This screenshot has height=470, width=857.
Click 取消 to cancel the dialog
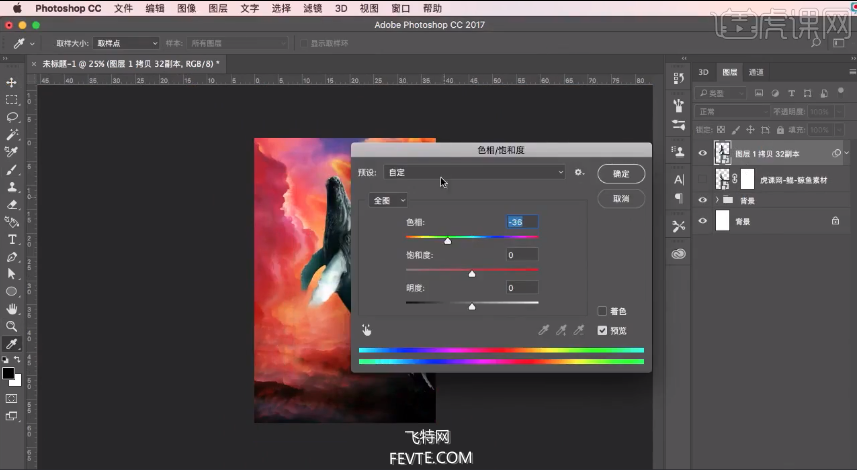(621, 198)
